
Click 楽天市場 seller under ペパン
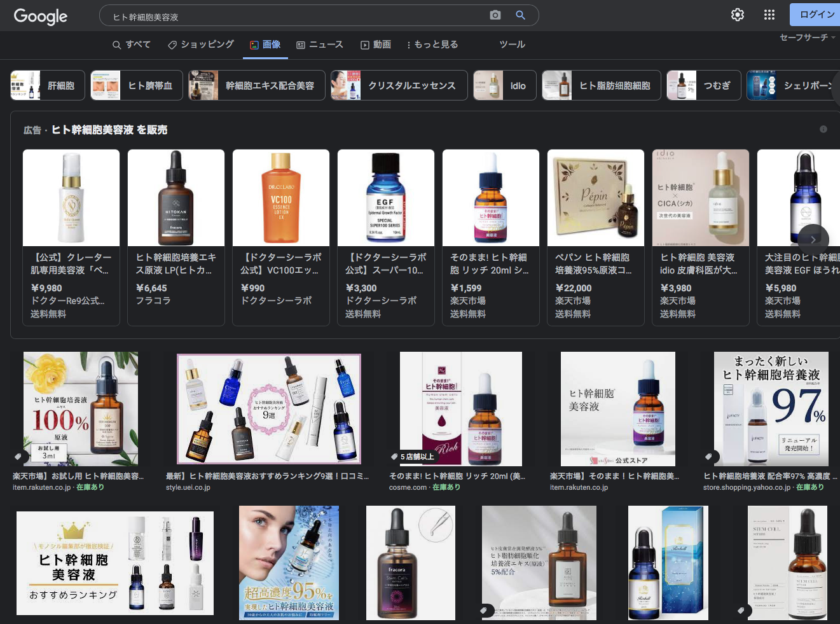(x=573, y=301)
